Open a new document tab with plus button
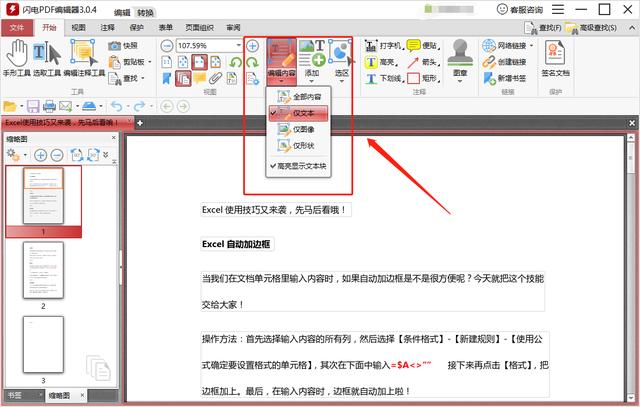Viewport: 640px width, 407px height. pos(140,122)
